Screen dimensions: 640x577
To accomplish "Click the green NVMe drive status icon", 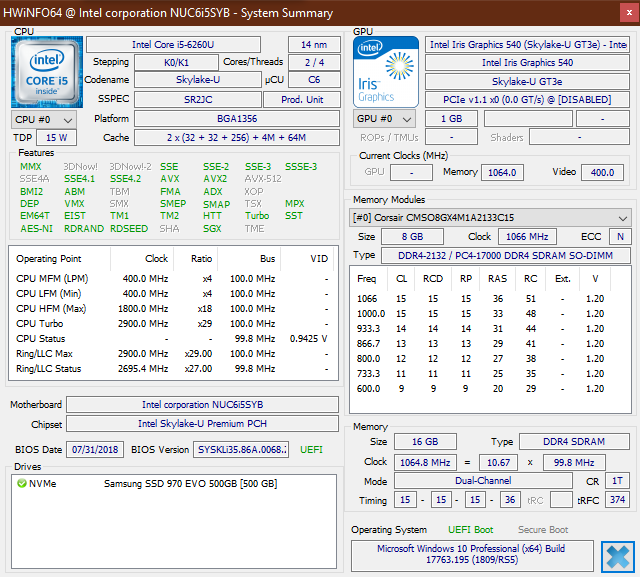I will tap(22, 484).
